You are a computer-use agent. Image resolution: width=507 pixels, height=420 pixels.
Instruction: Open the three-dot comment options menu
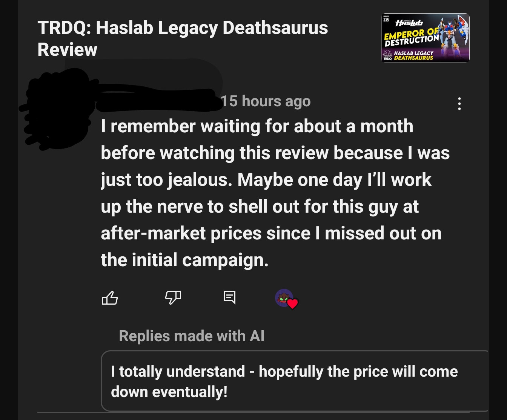click(459, 104)
